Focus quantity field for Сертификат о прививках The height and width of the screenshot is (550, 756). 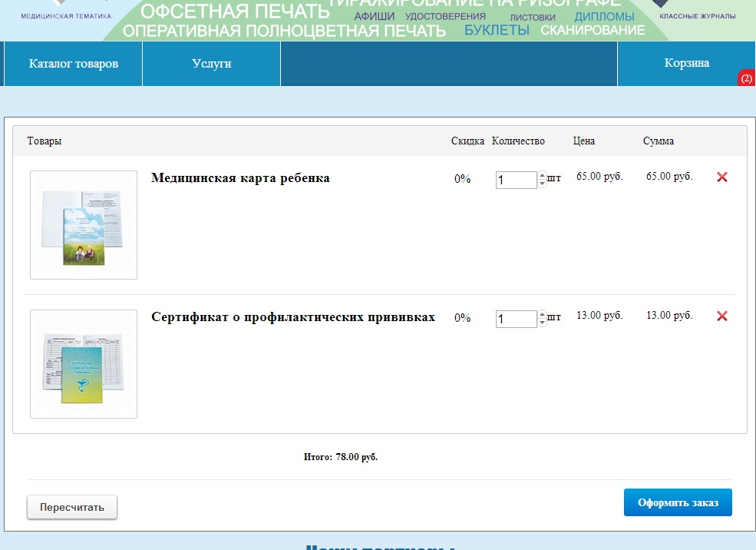pyautogui.click(x=516, y=319)
